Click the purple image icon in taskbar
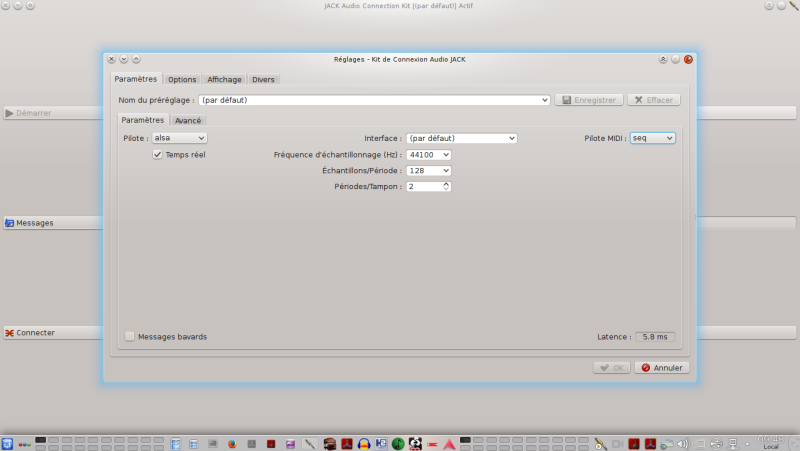Screen dimensions: 800x451 [290, 444]
